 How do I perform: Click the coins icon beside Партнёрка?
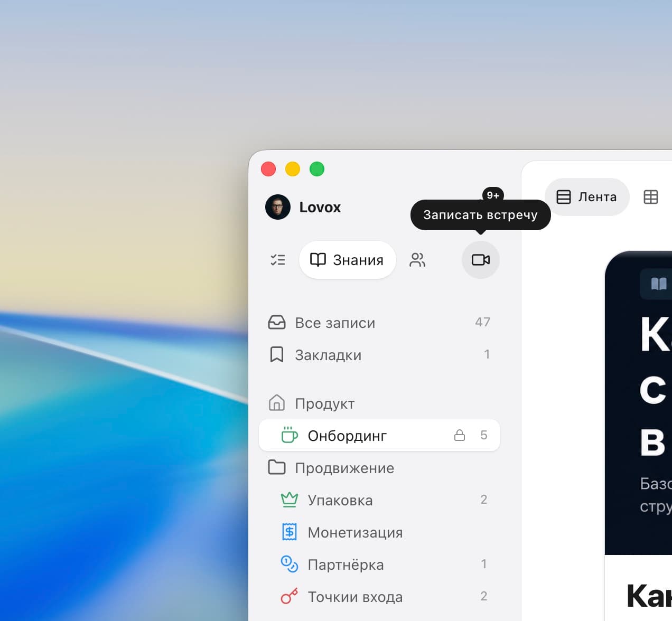pyautogui.click(x=290, y=564)
